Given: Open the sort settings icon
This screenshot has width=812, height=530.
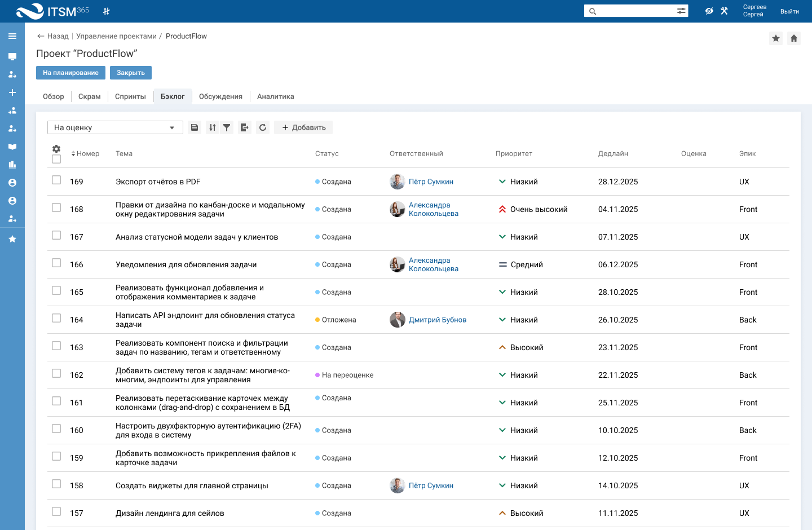Looking at the screenshot, I should pyautogui.click(x=212, y=127).
